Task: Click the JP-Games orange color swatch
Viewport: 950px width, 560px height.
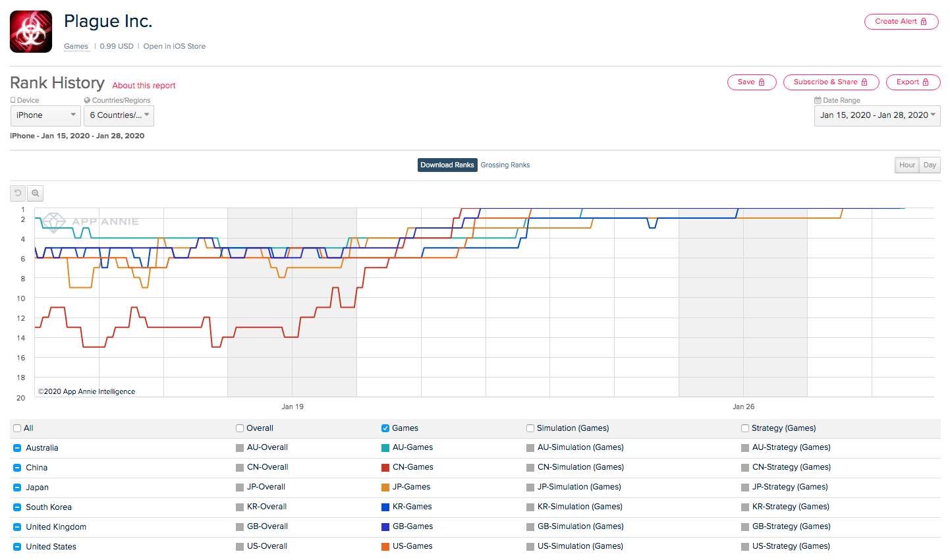Action: pos(385,488)
